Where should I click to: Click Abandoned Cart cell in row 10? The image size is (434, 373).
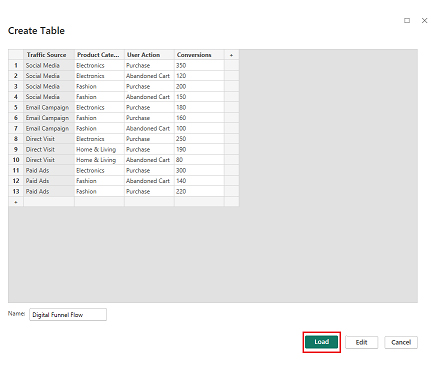[x=149, y=160]
